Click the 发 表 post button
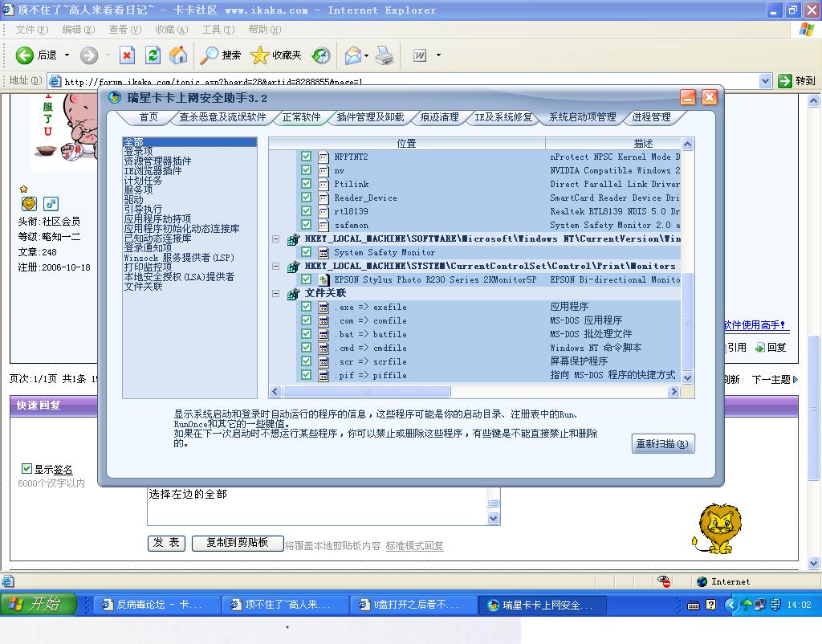The height and width of the screenshot is (644, 822). 166,543
